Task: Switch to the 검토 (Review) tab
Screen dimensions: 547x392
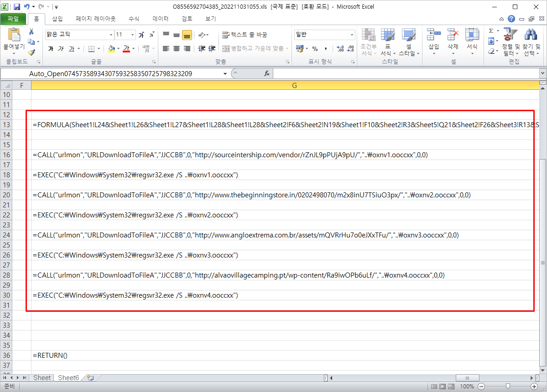Action: (187, 19)
